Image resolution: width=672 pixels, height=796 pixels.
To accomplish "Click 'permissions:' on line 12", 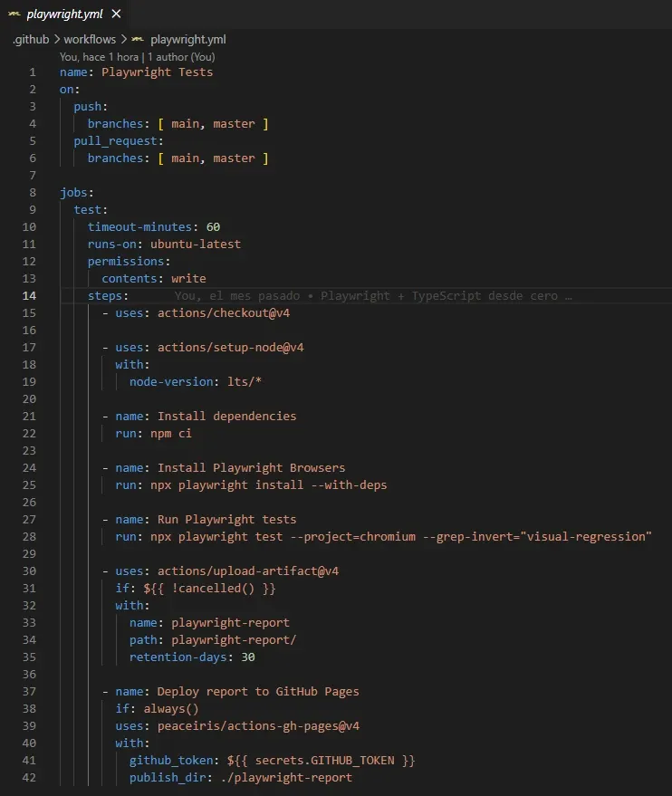I will click(129, 262).
